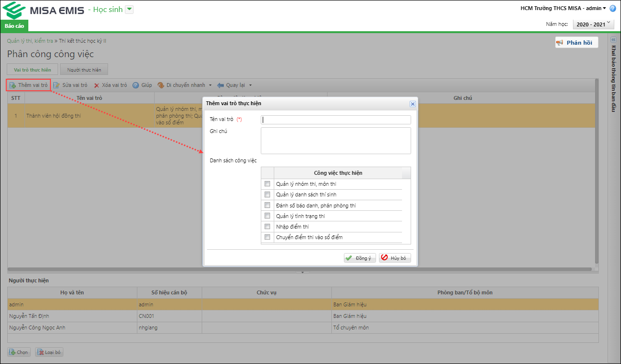This screenshot has width=621, height=364.
Task: Collapse the Khai báo thông tin ban đầu panel
Action: click(x=613, y=40)
